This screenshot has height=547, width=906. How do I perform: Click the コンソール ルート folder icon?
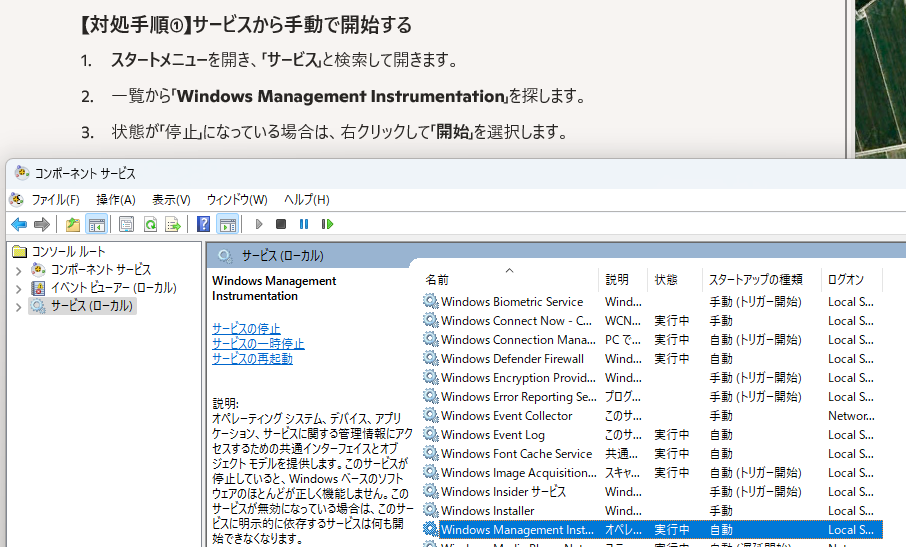(20, 251)
